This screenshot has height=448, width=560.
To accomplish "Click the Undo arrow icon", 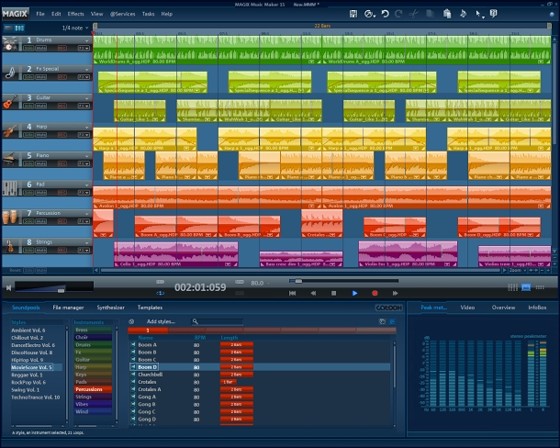I will tap(385, 14).
